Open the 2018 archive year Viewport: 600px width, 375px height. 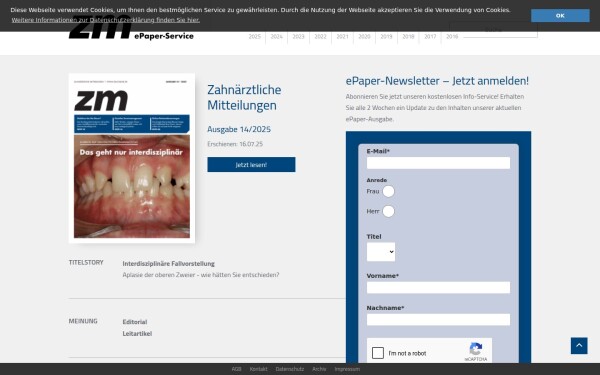[408, 37]
